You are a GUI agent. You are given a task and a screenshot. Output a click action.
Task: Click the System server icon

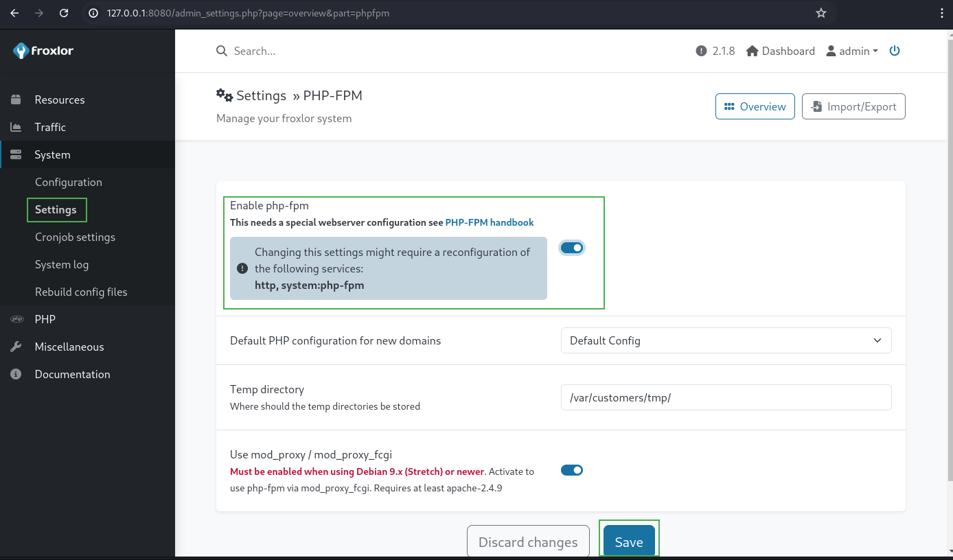coord(16,154)
